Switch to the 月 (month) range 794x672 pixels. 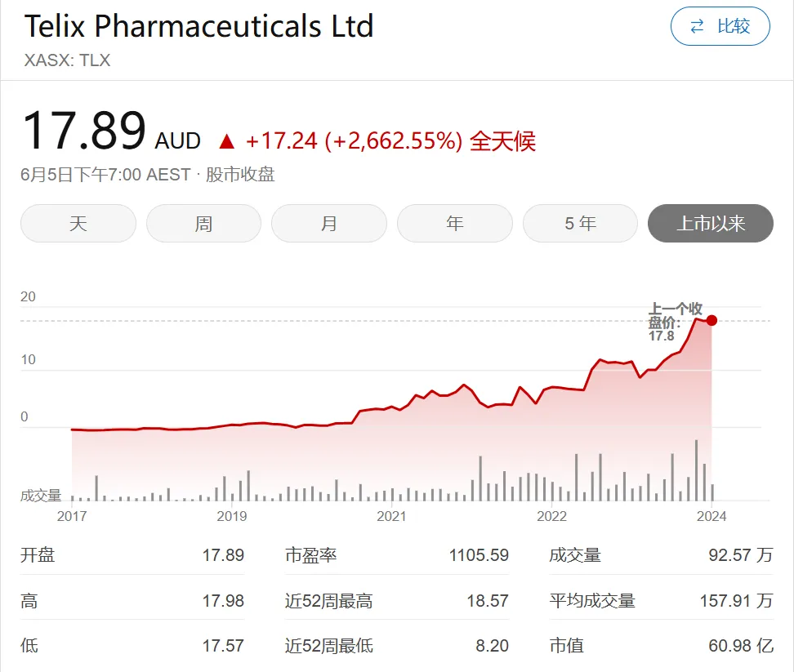click(x=328, y=223)
